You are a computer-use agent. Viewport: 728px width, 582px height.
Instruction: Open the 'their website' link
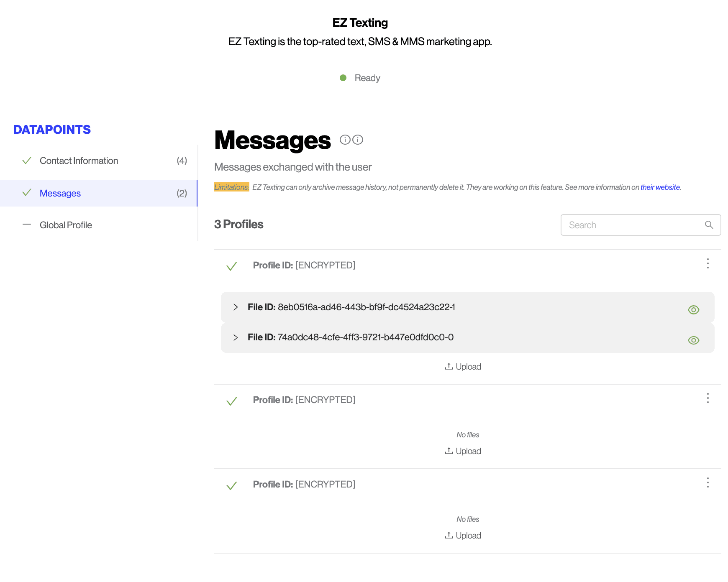pyautogui.click(x=660, y=187)
